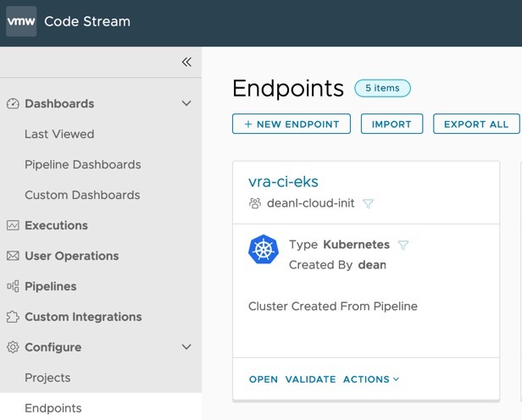This screenshot has height=420, width=522.
Task: Click 'Created By dean' text
Action: click(x=337, y=265)
